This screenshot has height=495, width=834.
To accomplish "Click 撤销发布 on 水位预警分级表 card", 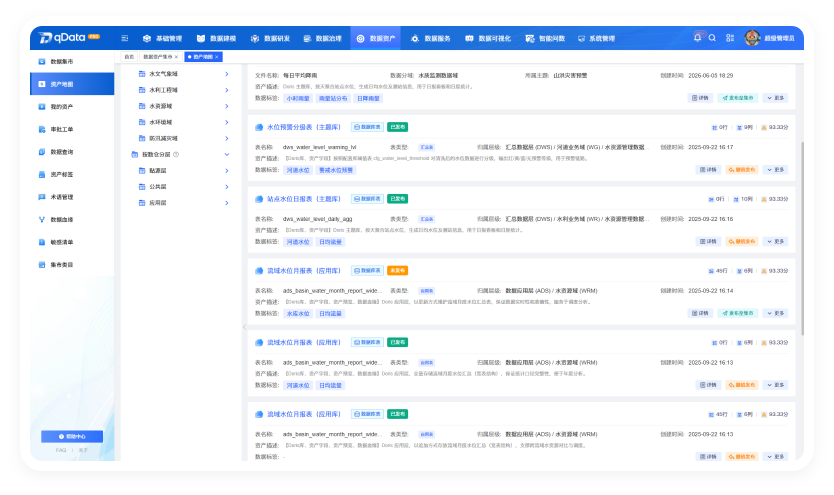I will click(x=741, y=170).
